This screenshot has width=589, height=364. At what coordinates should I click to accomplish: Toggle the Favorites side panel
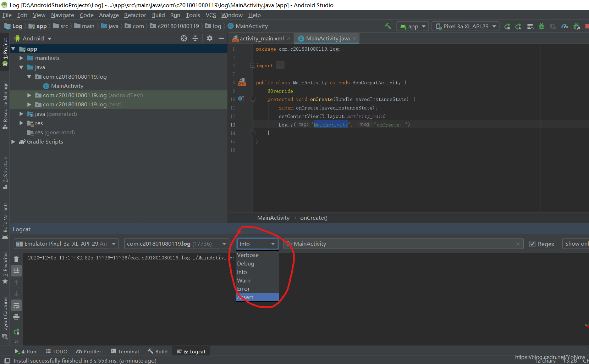click(x=5, y=268)
